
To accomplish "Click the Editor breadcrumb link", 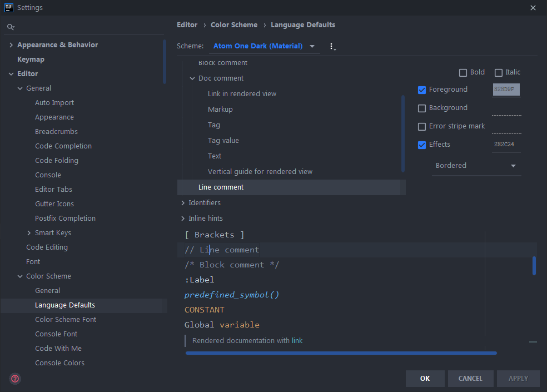I will tap(187, 25).
